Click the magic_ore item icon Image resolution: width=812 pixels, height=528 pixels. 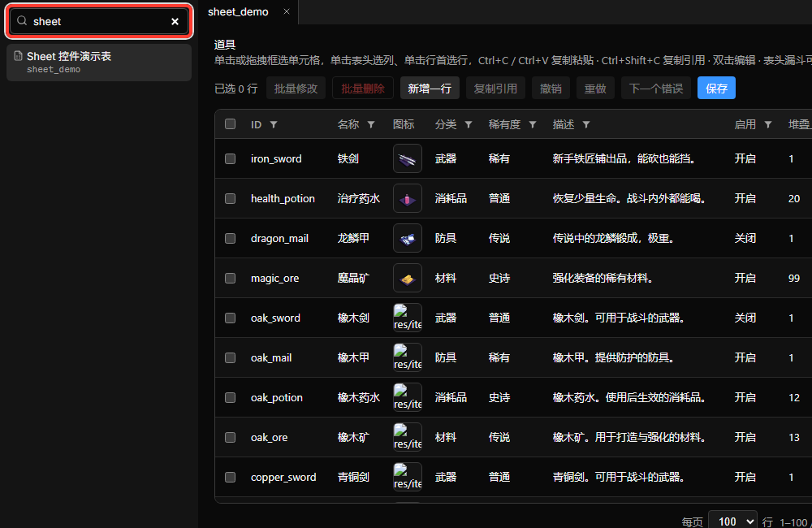[x=408, y=279]
